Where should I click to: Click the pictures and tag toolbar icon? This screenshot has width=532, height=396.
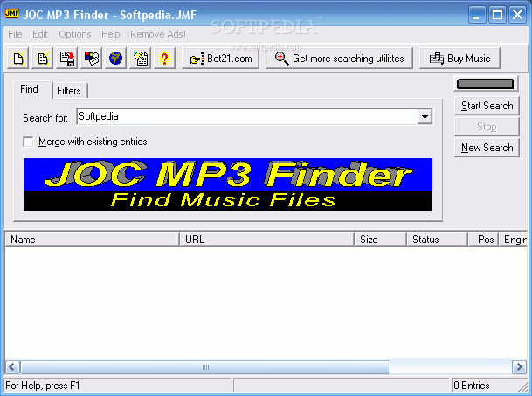pos(91,59)
